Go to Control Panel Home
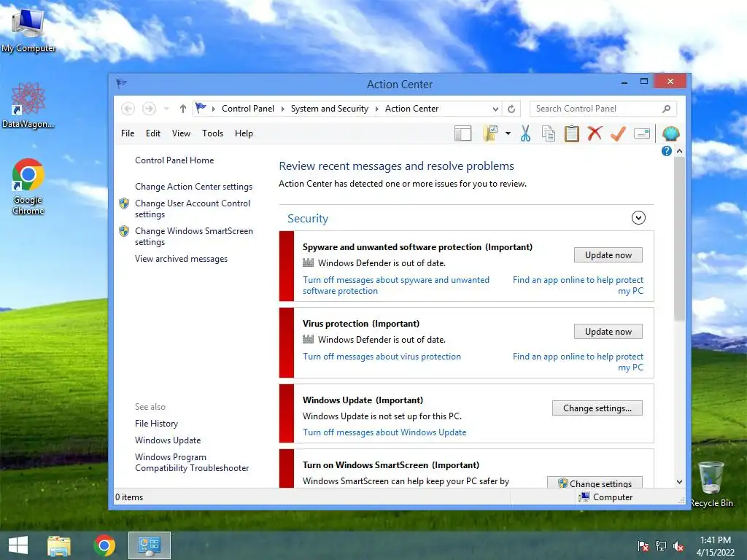The image size is (747, 560). (x=174, y=160)
